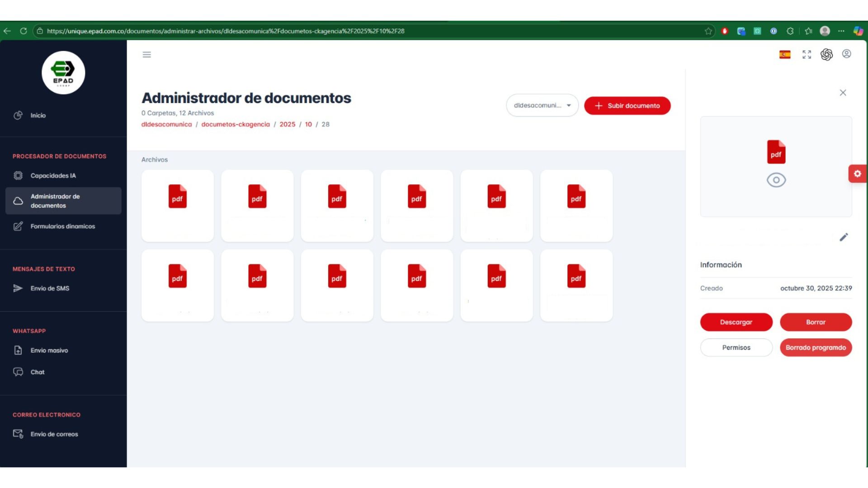868x488 pixels.
Task: Change language using the Spanish flag
Action: (x=785, y=54)
